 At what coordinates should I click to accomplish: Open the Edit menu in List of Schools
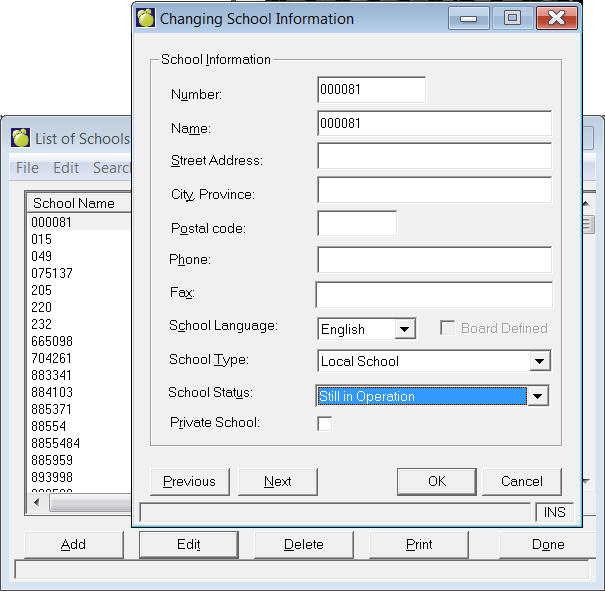(66, 168)
